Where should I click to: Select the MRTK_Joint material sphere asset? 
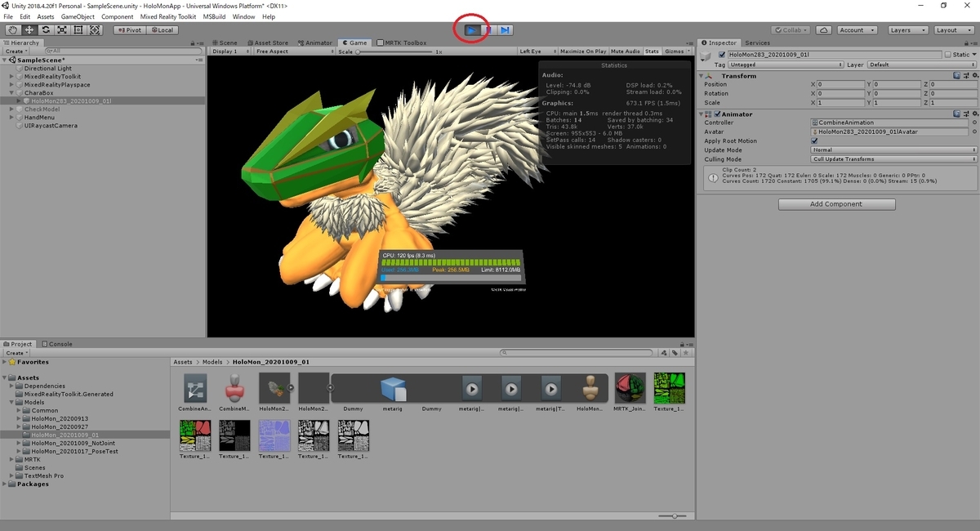[x=630, y=388]
